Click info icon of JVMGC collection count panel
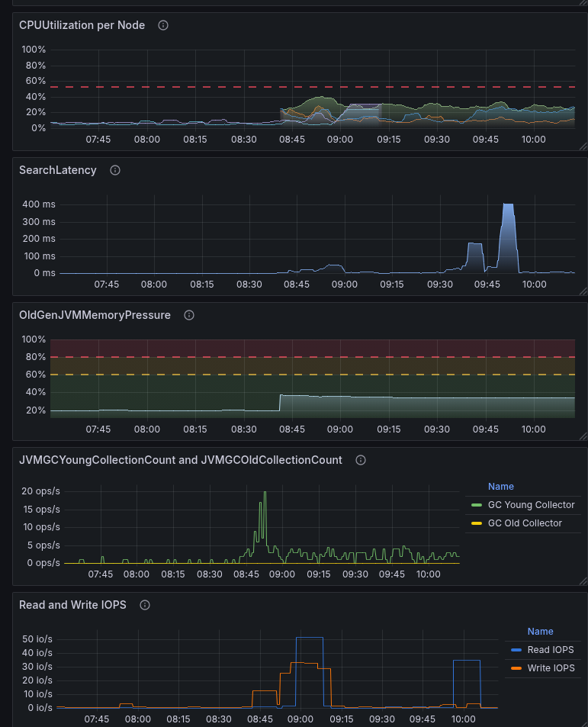Image resolution: width=588 pixels, height=727 pixels. (361, 460)
